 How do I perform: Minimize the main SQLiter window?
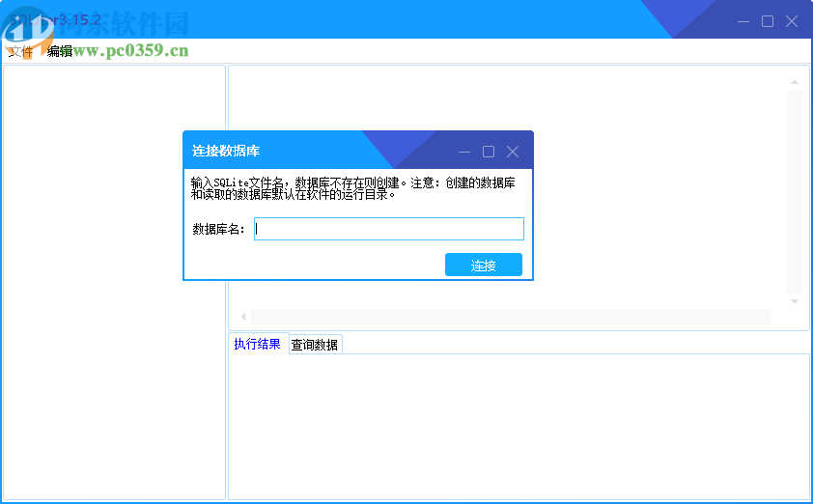743,21
